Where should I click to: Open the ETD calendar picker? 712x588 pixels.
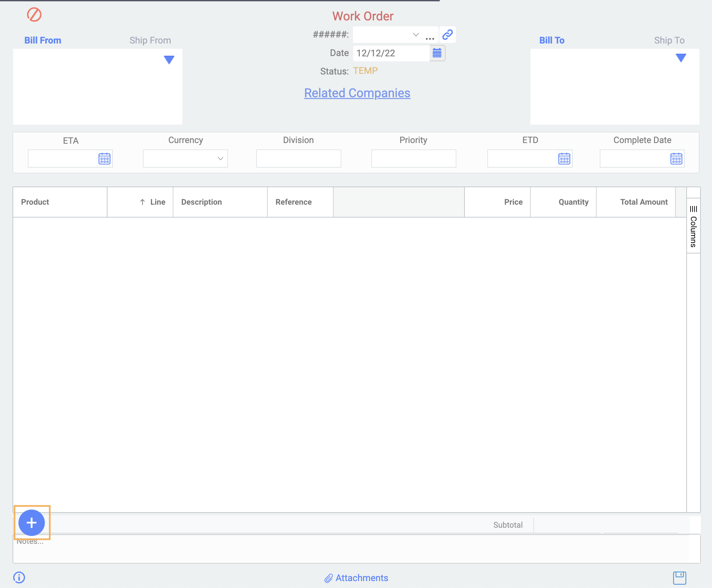coord(564,159)
